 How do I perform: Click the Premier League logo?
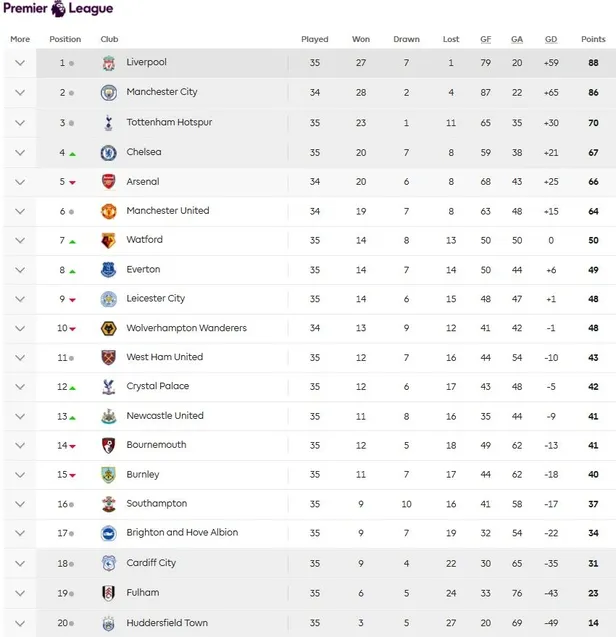point(57,9)
